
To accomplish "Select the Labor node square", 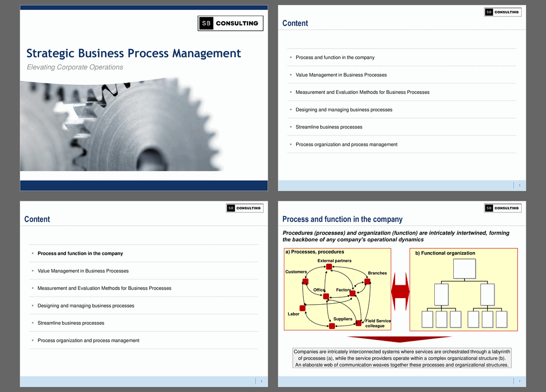I will 302,308.
